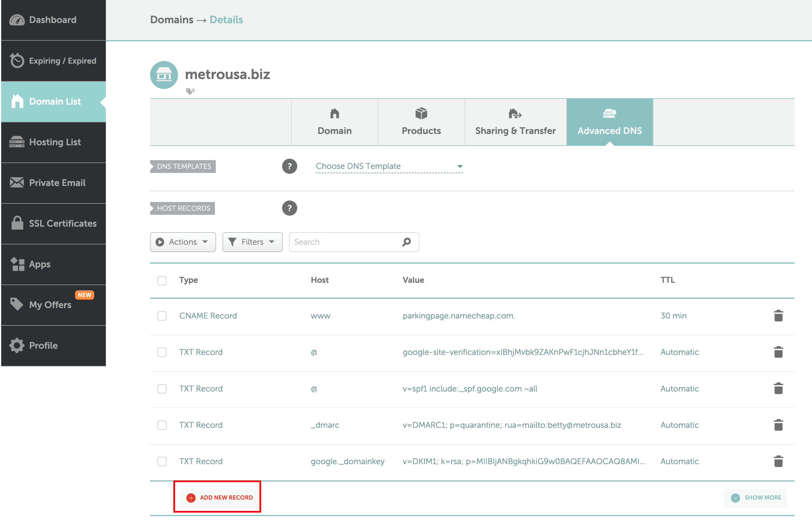Click trash icon for _dmarc TXT record
This screenshot has height=526, width=812.
pos(778,425)
